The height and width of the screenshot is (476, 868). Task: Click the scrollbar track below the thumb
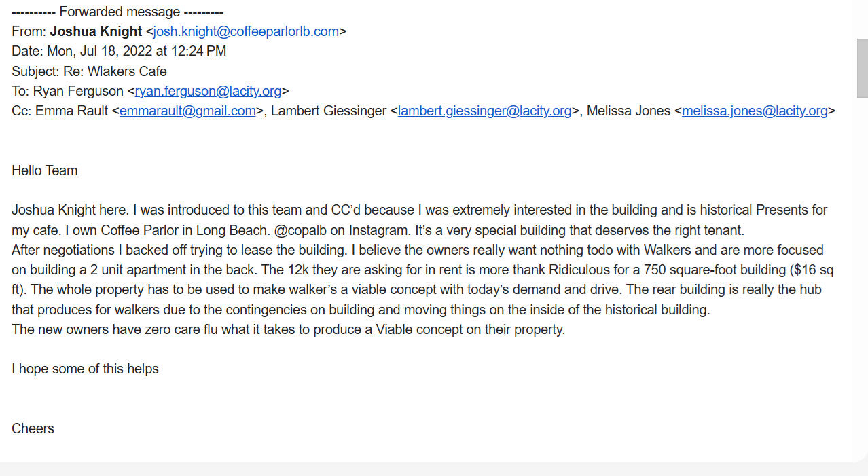pos(862,272)
